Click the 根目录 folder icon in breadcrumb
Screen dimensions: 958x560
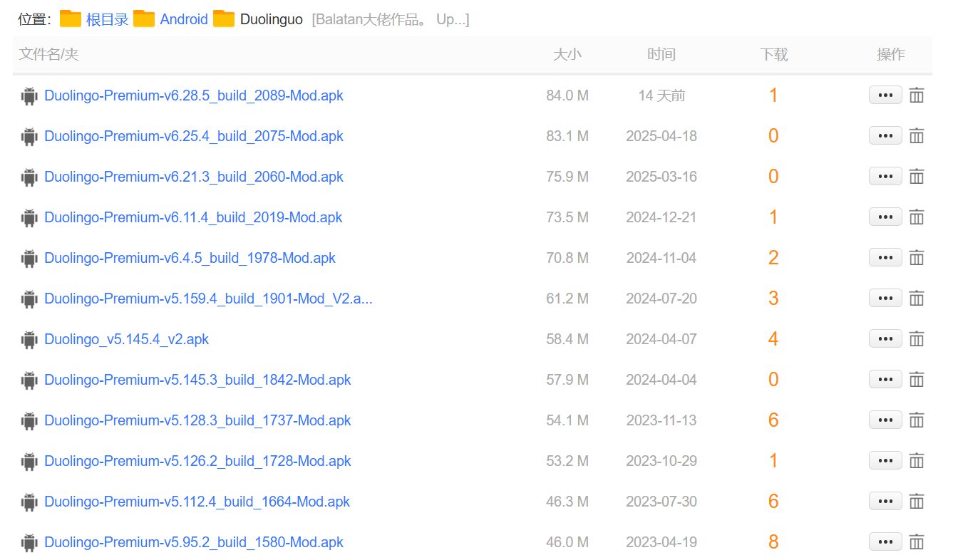pos(70,19)
